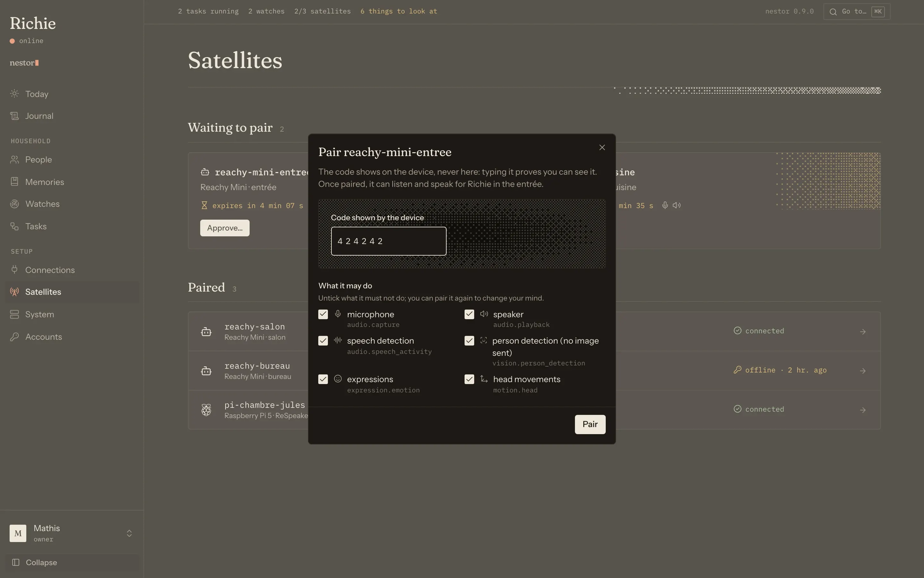Click the Approve... button for reachy-mini-entree
The height and width of the screenshot is (578, 924).
225,228
